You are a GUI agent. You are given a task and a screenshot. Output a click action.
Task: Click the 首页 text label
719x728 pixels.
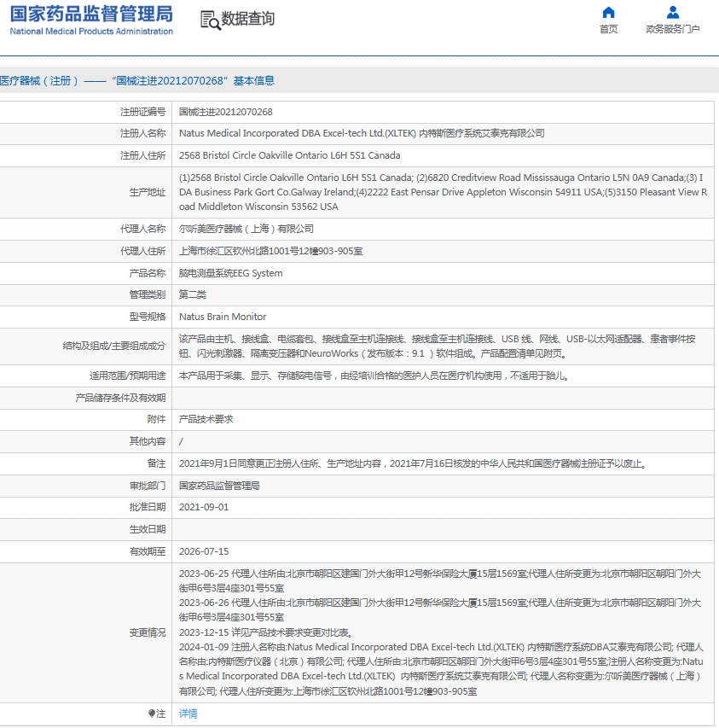tap(608, 29)
